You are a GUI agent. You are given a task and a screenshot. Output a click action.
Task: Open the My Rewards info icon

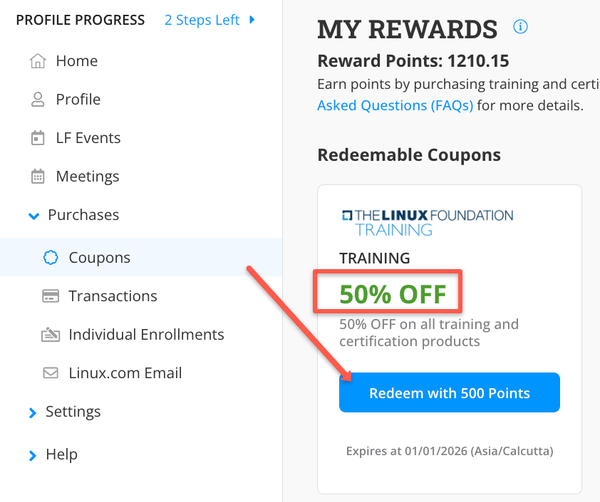(520, 27)
